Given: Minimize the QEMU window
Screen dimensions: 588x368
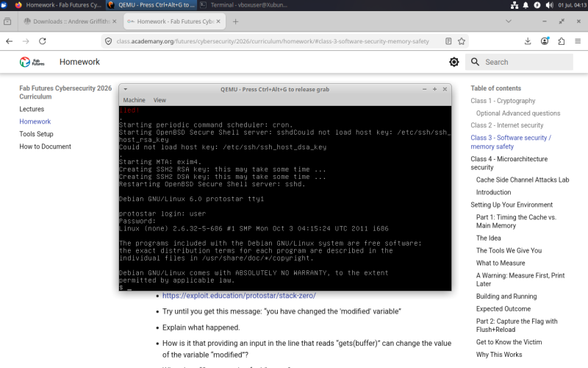Looking at the screenshot, I should pos(425,89).
